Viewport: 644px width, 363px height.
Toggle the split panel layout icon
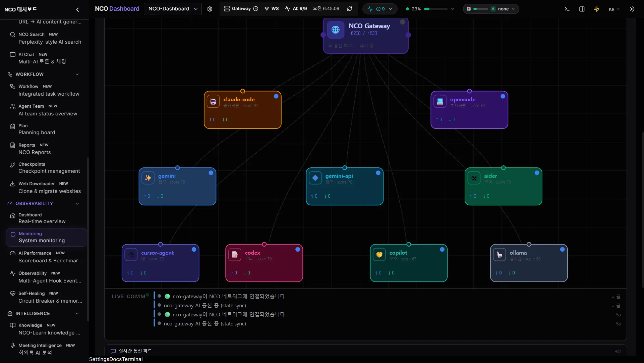click(x=582, y=9)
